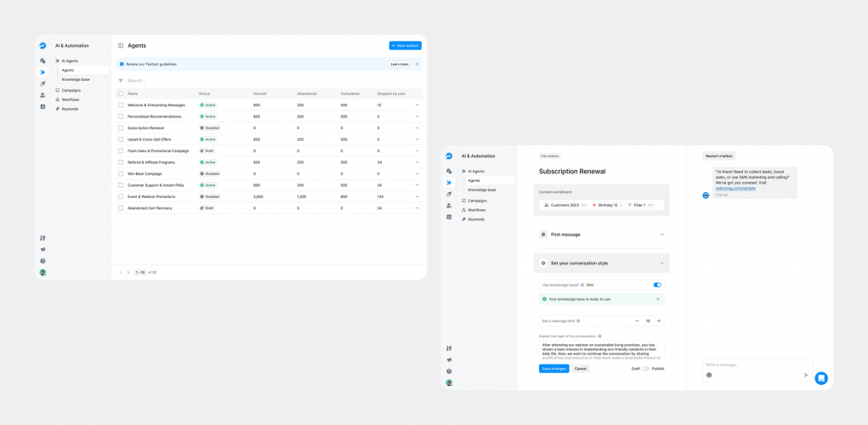Click the Save changes button
This screenshot has width=868, height=425.
pyautogui.click(x=553, y=369)
